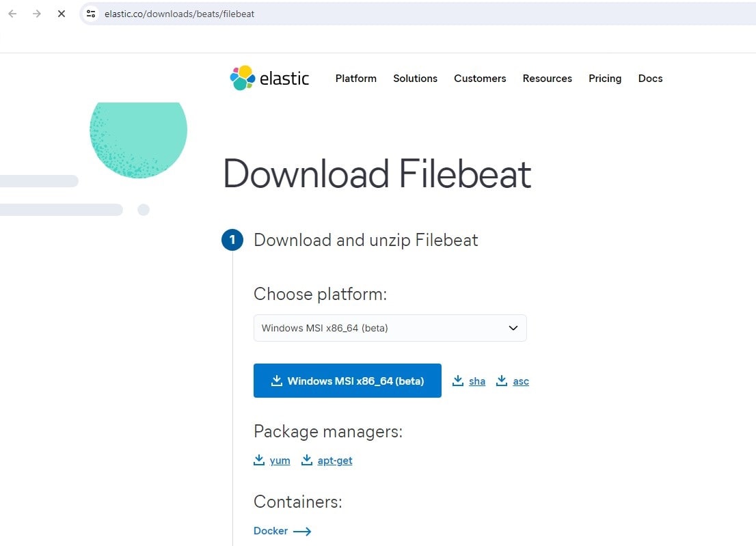Open the Platform menu
756x546 pixels.
pyautogui.click(x=355, y=79)
